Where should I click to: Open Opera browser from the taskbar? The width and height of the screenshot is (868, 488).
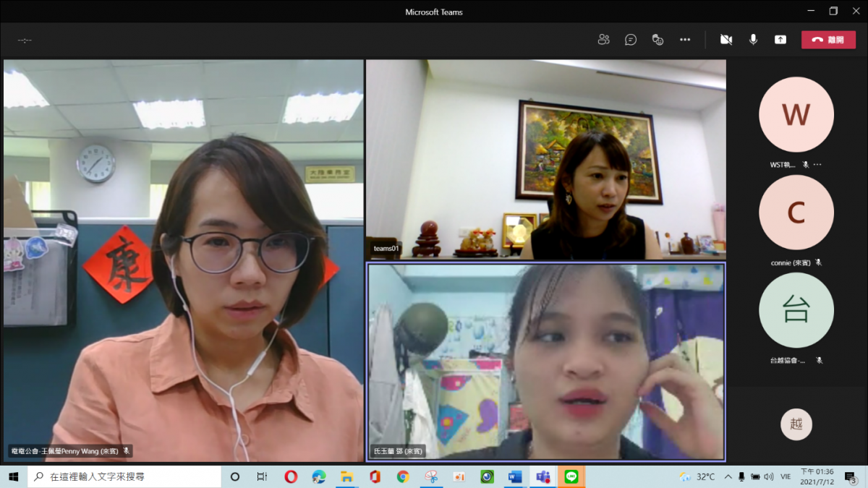click(x=291, y=477)
